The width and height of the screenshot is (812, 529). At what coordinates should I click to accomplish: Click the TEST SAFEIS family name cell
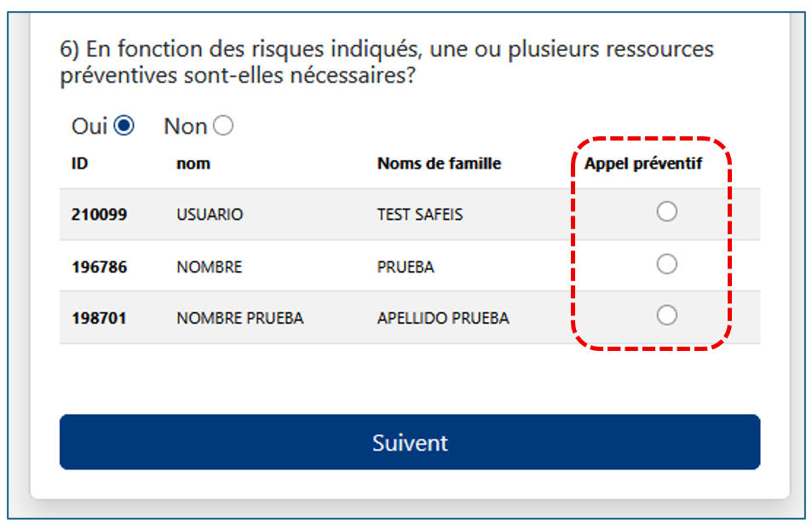(x=420, y=215)
